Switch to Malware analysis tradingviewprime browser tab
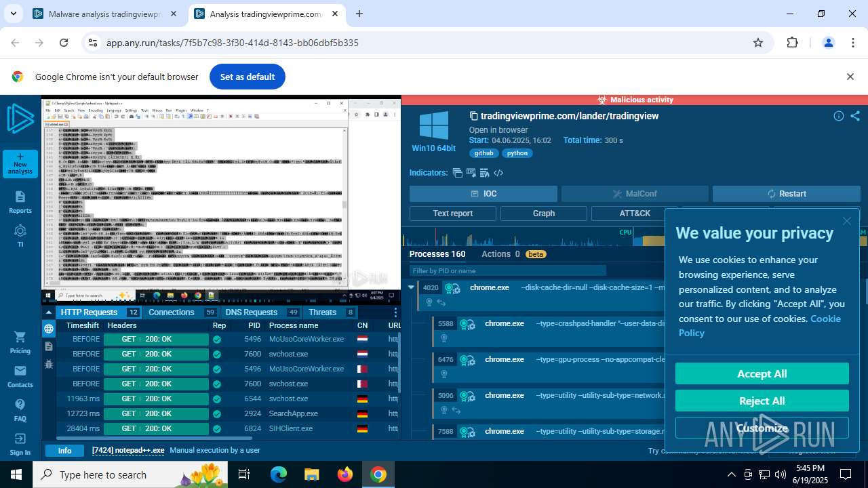The width and height of the screenshot is (868, 488). [105, 14]
